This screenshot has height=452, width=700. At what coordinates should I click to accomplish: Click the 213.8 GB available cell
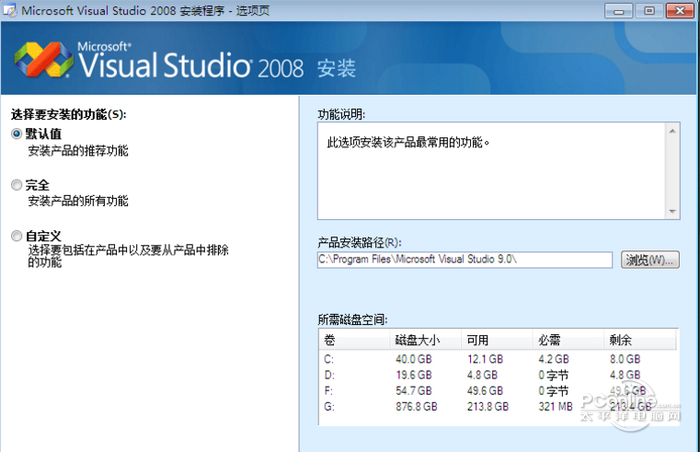(x=488, y=406)
